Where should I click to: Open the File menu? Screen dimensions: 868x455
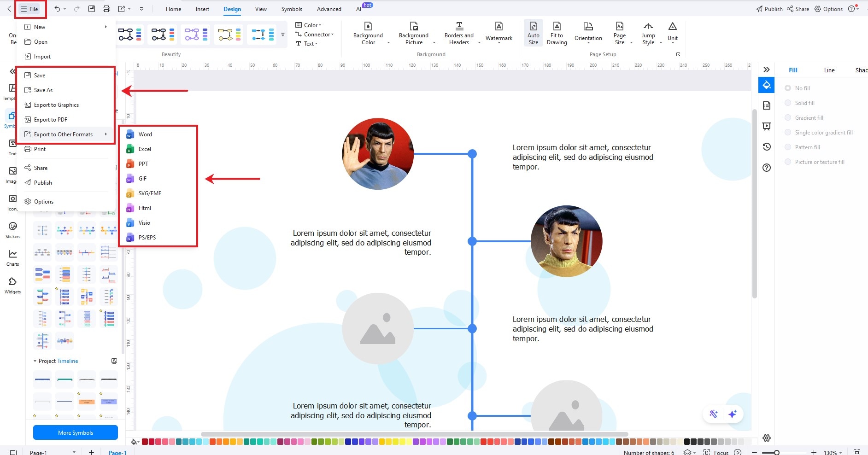30,9
